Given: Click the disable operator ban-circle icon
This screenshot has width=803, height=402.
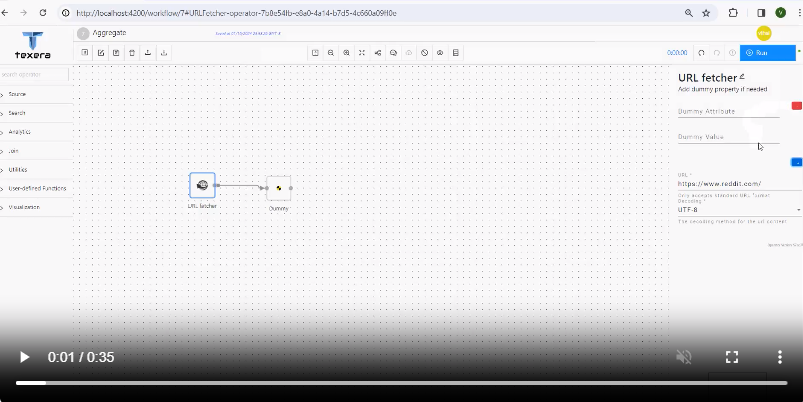Looking at the screenshot, I should click(x=425, y=53).
